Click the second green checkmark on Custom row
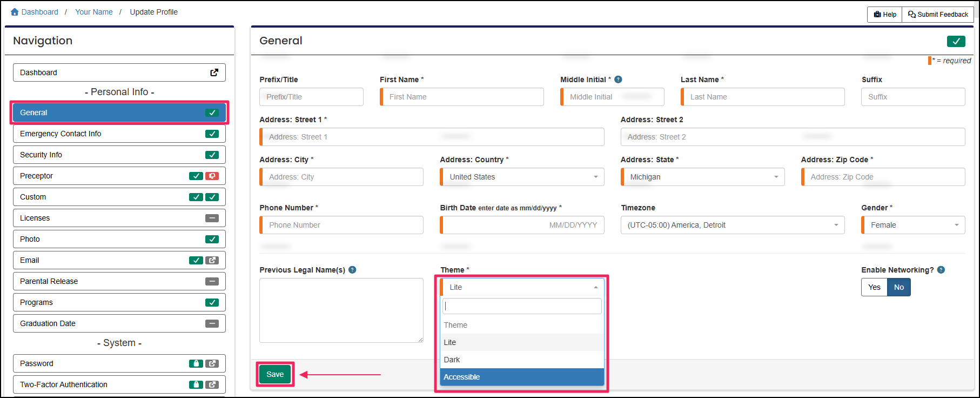The width and height of the screenshot is (980, 398). (212, 197)
